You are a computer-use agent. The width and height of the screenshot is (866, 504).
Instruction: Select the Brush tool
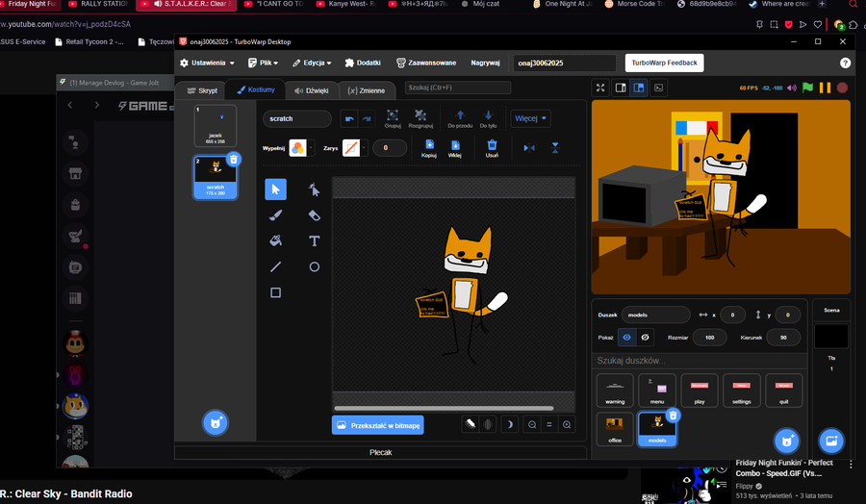(x=275, y=215)
